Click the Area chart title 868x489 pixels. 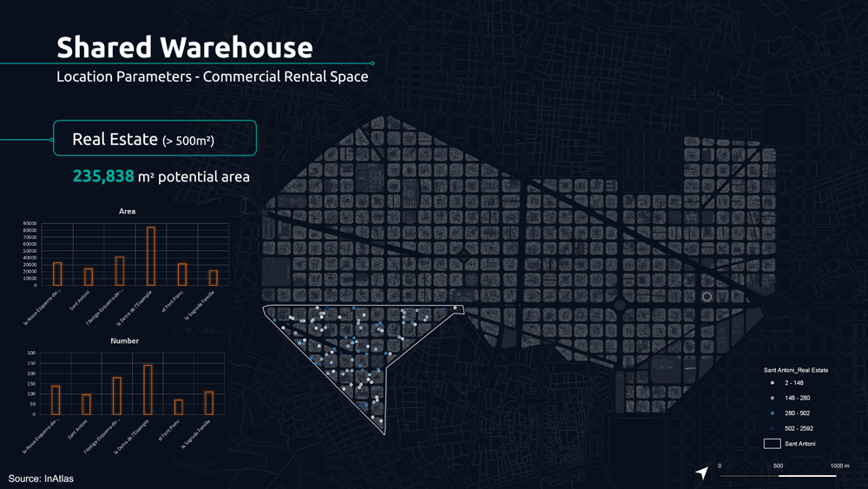(128, 211)
